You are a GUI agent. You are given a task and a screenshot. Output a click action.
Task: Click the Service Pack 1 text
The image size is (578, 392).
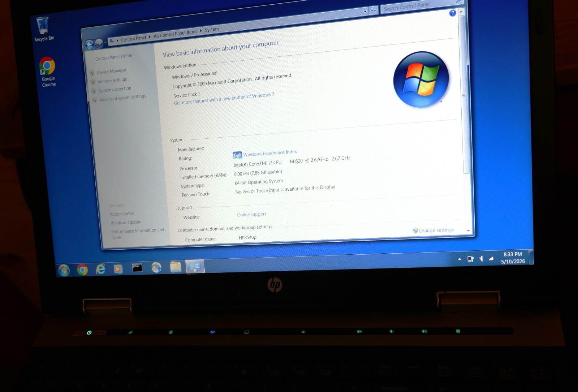186,95
